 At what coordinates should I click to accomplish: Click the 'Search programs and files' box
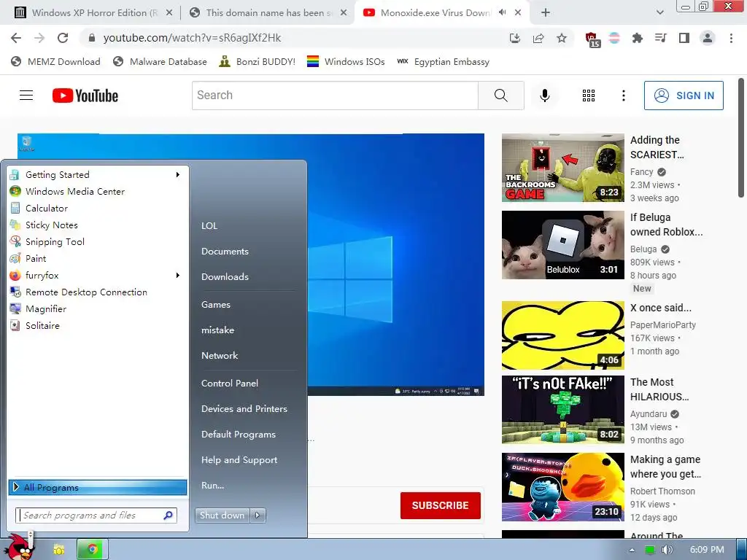(96, 516)
